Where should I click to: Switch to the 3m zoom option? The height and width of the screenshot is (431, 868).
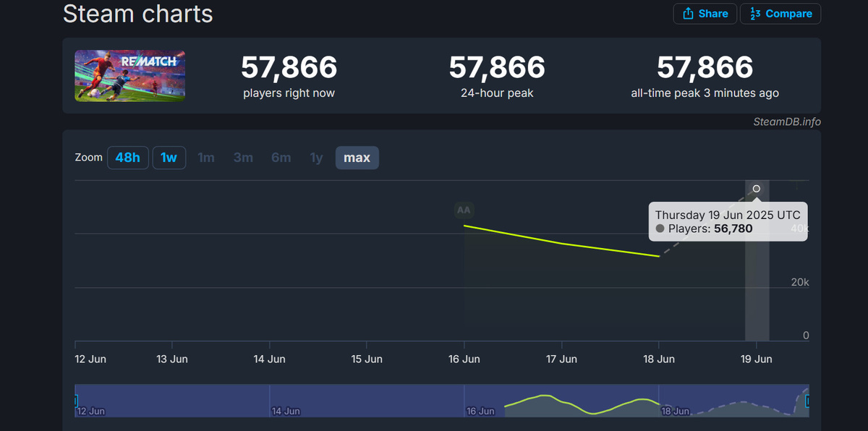(244, 158)
